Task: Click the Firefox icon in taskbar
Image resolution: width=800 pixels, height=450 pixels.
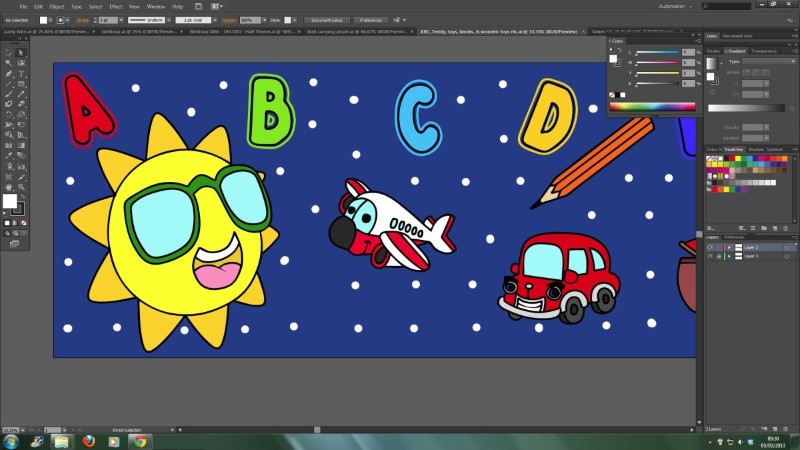Action: click(87, 440)
